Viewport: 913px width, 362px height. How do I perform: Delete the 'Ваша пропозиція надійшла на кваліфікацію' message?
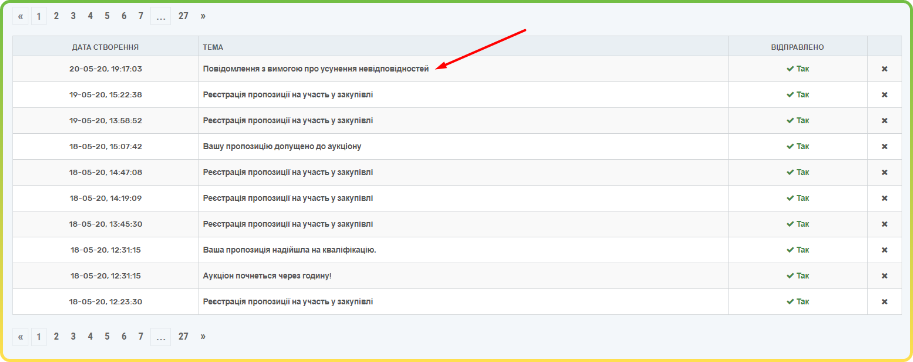coord(884,250)
